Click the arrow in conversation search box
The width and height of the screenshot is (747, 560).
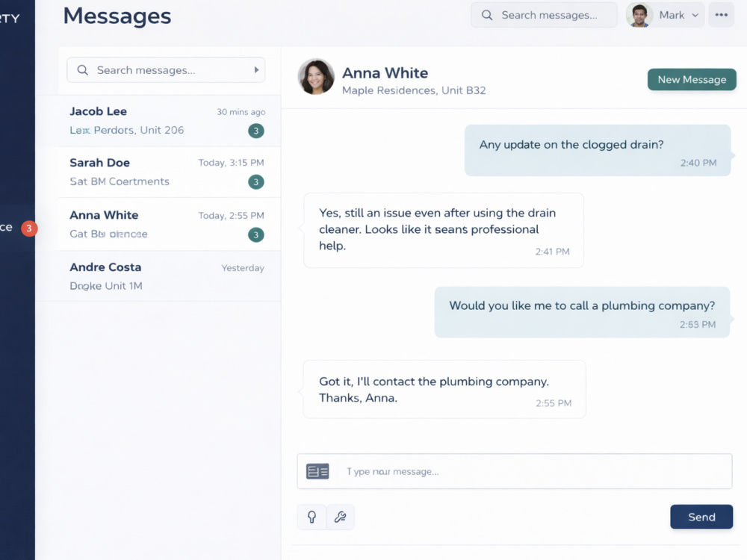pos(256,70)
